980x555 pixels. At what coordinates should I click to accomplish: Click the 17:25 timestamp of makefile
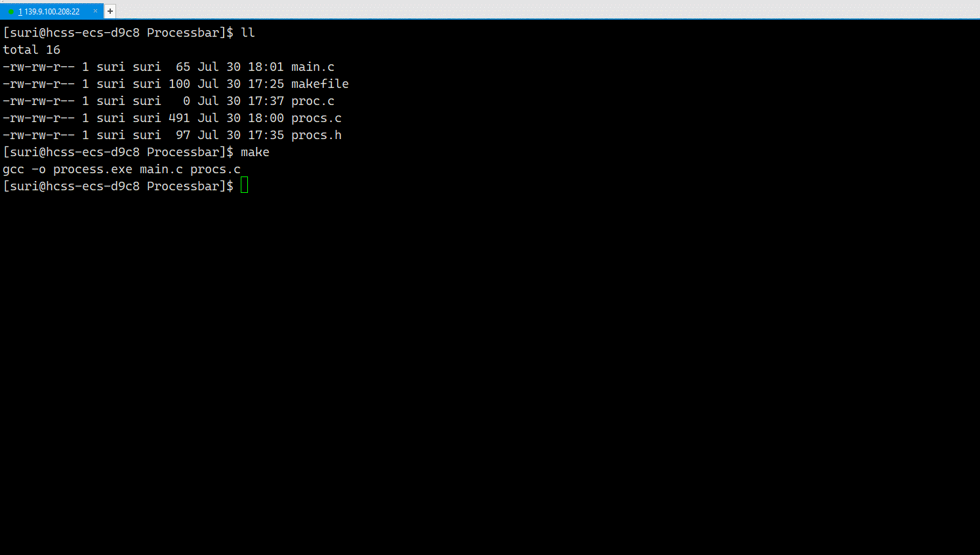pyautogui.click(x=266, y=84)
